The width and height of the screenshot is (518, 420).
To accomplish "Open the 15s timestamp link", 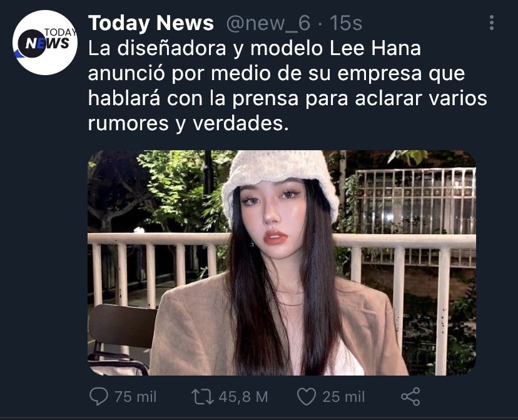I will 346,23.
